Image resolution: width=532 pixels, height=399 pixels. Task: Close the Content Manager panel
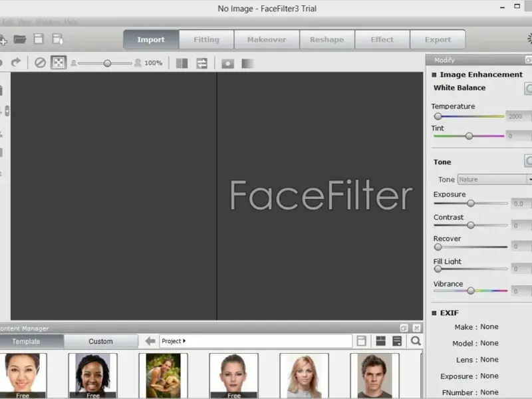point(416,328)
